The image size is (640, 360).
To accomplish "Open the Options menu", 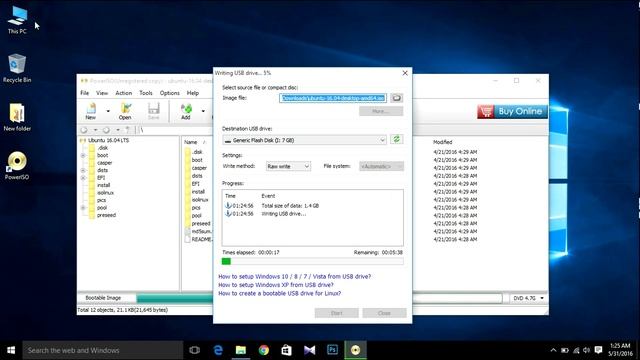I will 169,93.
